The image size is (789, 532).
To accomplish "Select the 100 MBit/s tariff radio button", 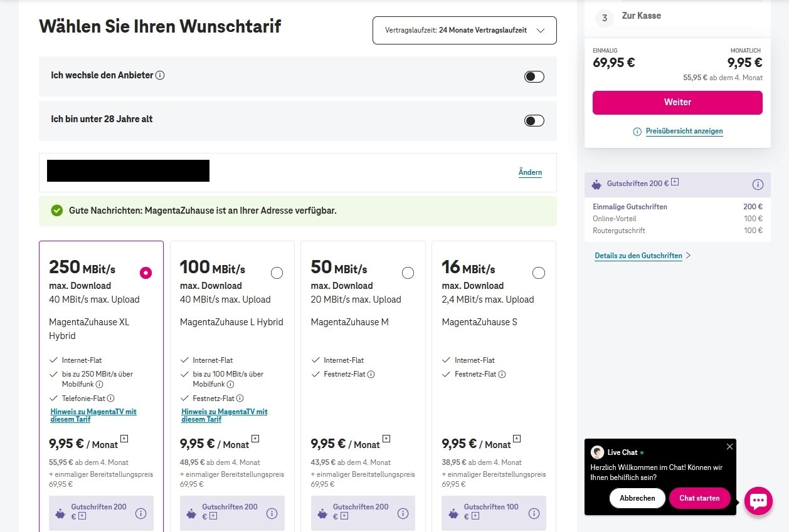I will click(277, 273).
